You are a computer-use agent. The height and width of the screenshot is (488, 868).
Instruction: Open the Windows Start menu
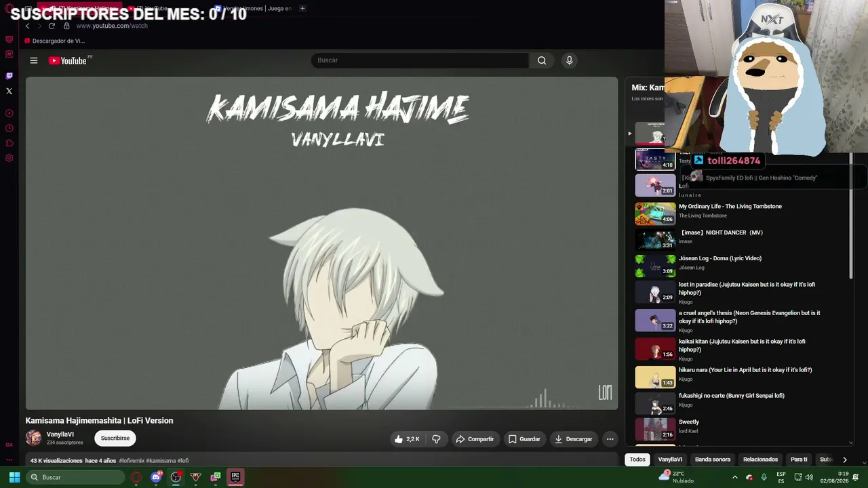coord(14,477)
